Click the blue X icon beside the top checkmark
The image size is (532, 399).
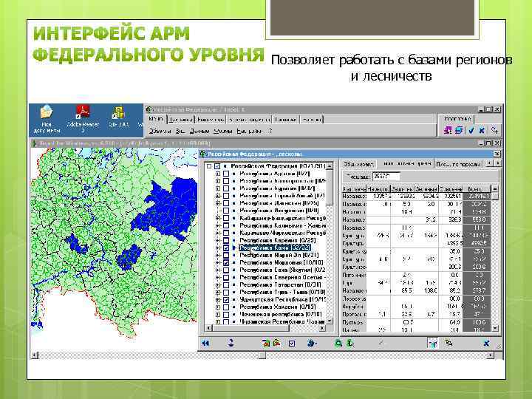(482, 130)
